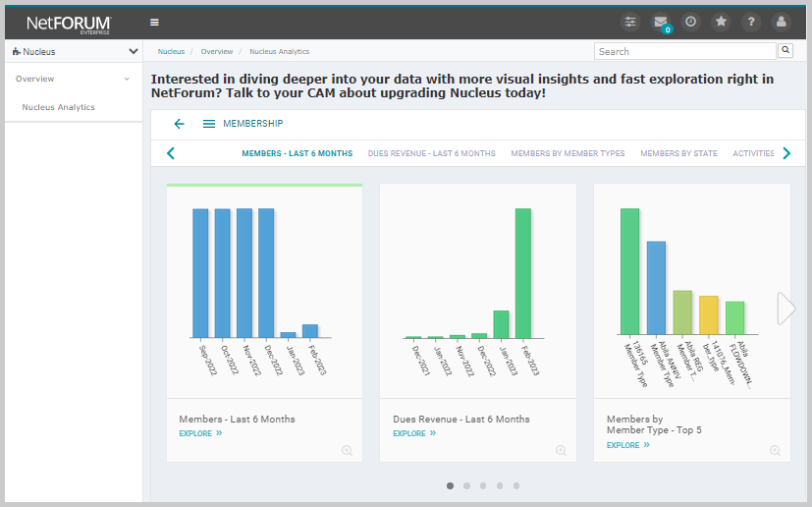
Task: Click the back arrow beside Membership
Action: [179, 124]
